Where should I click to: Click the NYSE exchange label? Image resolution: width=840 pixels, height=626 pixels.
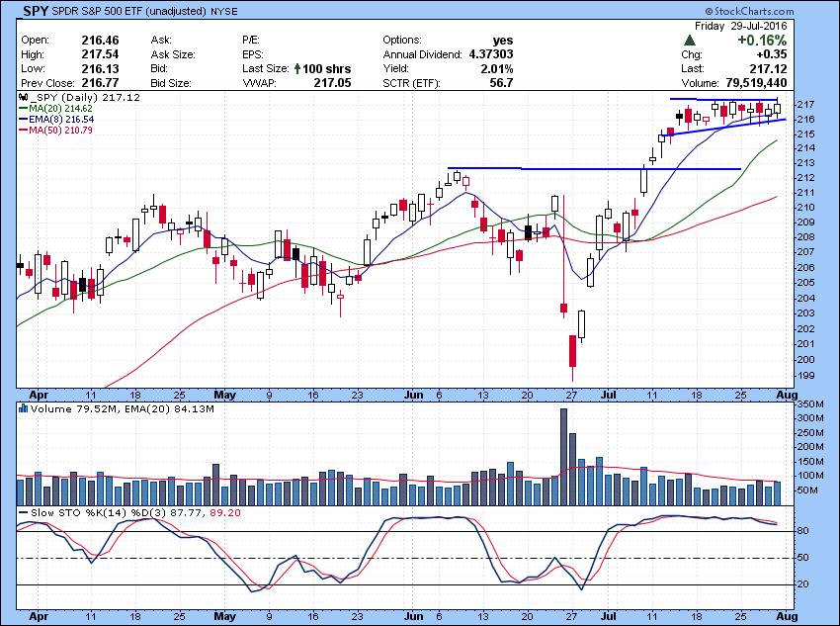click(224, 11)
